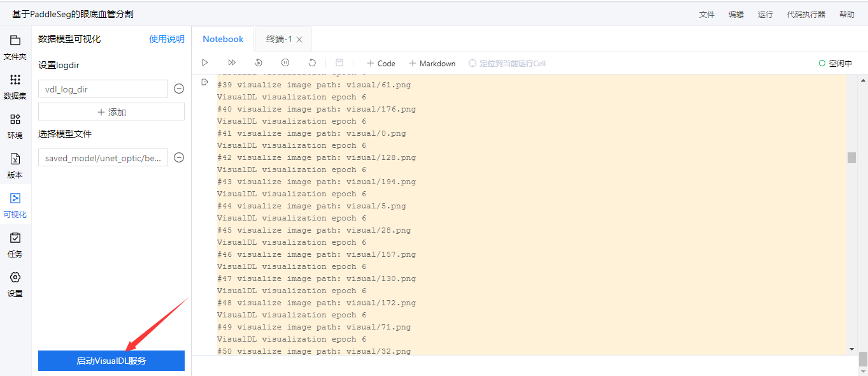This screenshot has height=376, width=868.
Task: Click the output scrollbar down arrow
Action: (851, 349)
